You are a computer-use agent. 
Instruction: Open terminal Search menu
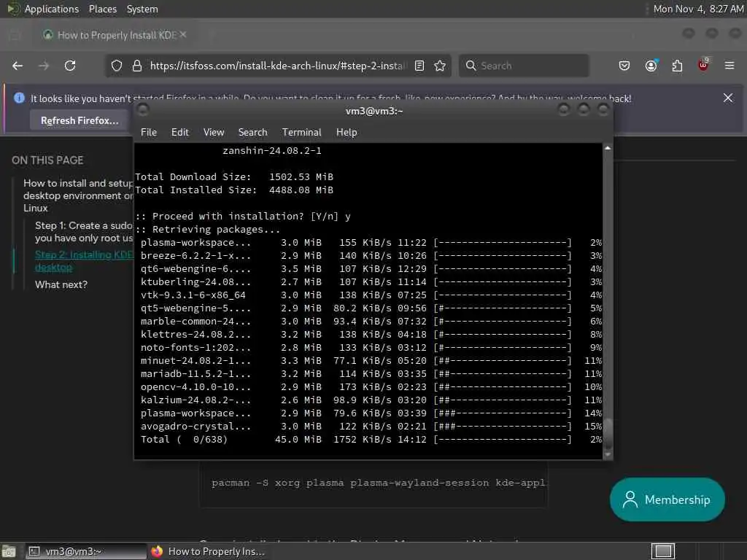tap(252, 133)
